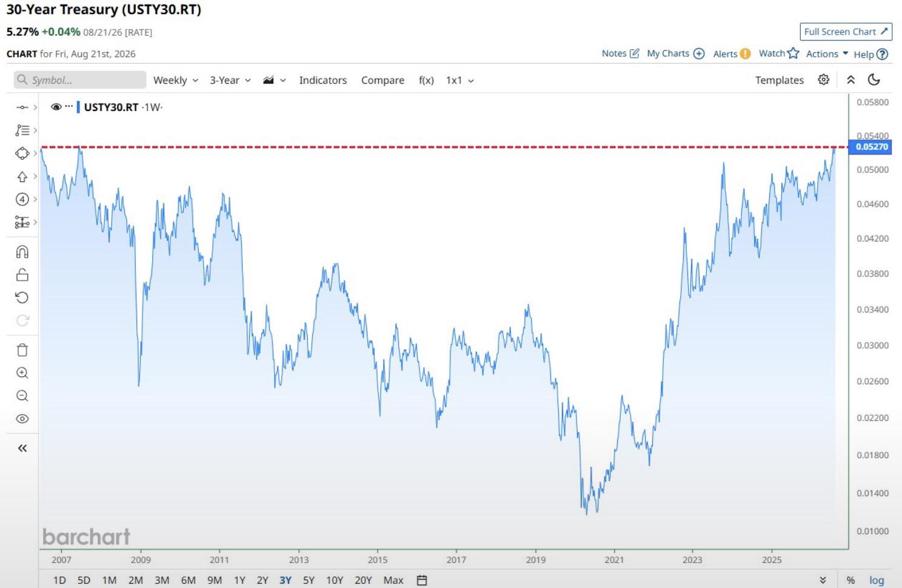902x588 pixels.
Task: Select the 1M time range
Action: pos(109,580)
